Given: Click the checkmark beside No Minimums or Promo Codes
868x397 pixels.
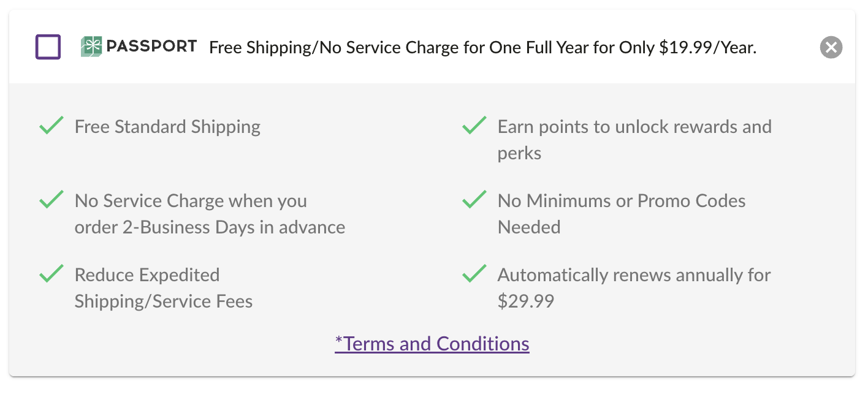Looking at the screenshot, I should tap(473, 200).
